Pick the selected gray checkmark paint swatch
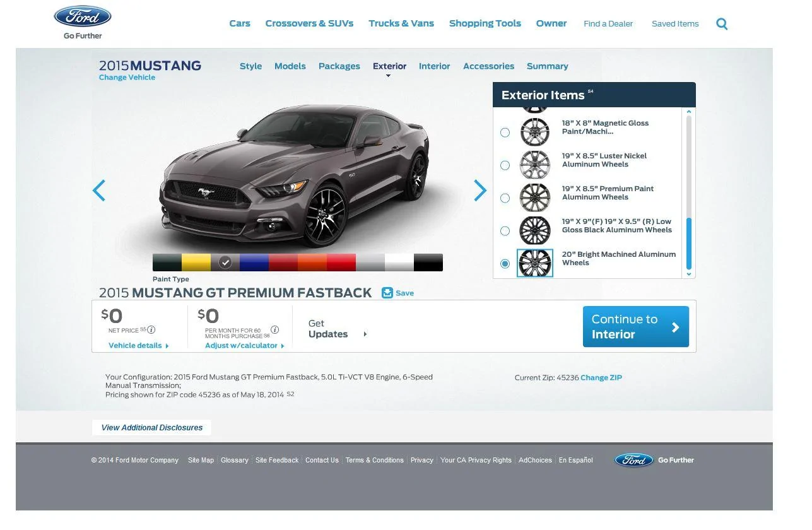The width and height of the screenshot is (812, 530). [225, 262]
